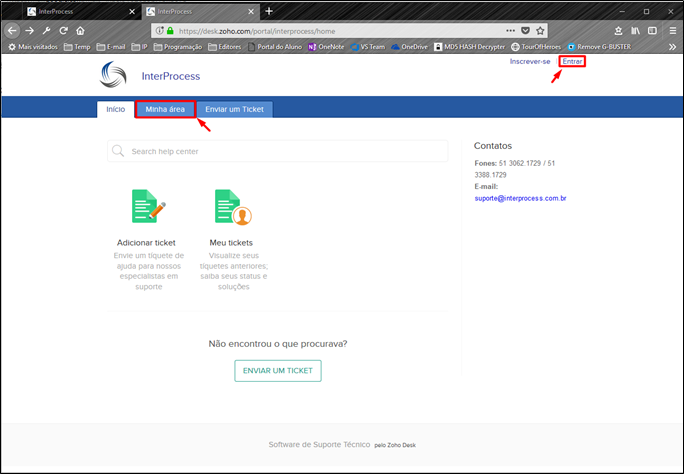Select the Início tab

click(x=116, y=109)
